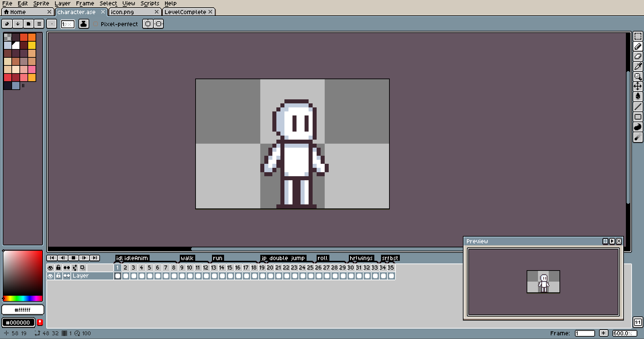Open the Sprite menu

[41, 3]
